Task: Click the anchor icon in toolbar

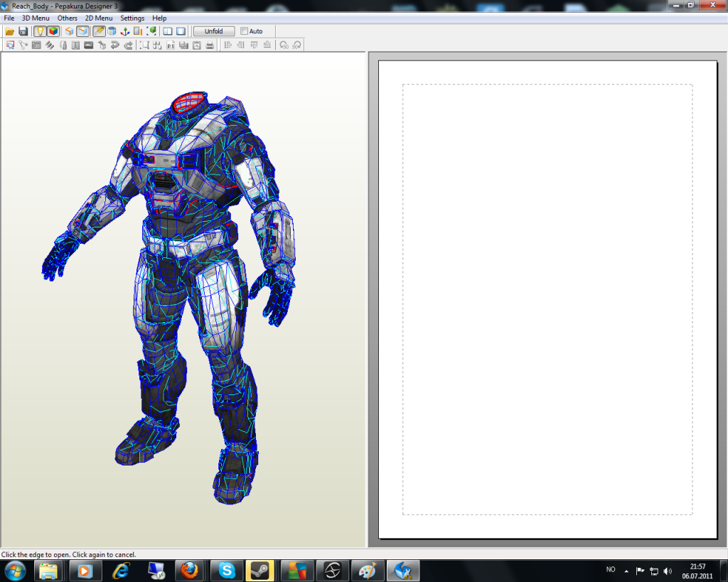Action: [x=124, y=31]
